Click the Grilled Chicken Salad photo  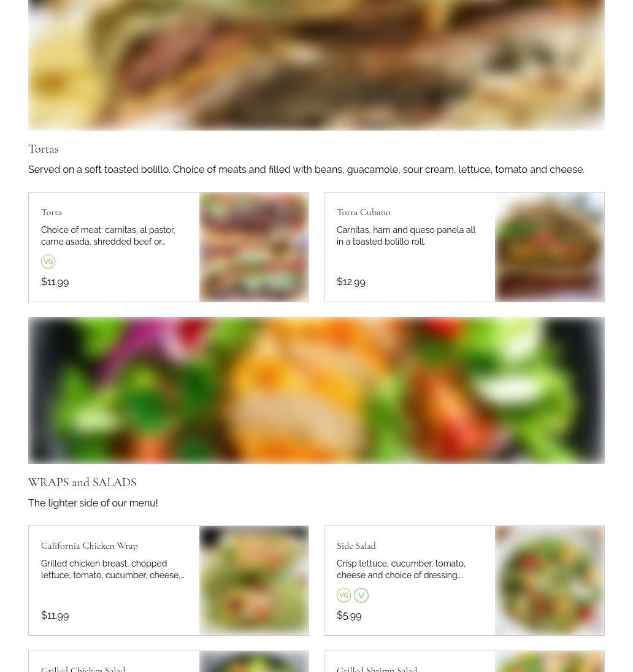[254, 662]
